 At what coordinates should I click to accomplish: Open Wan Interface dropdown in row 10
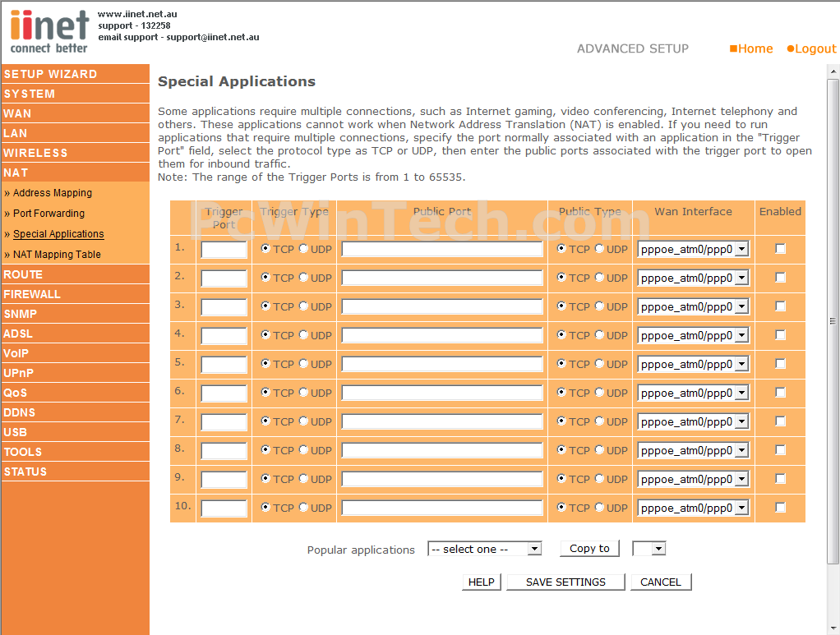(693, 508)
